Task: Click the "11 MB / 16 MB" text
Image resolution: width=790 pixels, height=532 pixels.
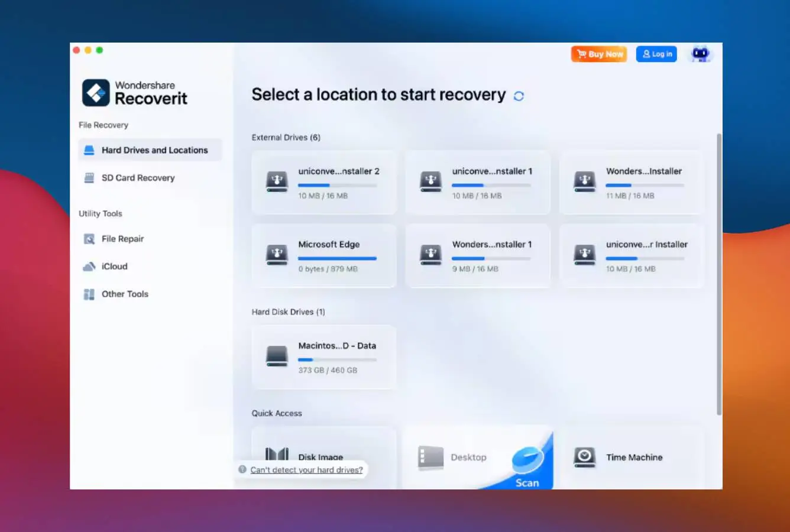Action: coord(630,196)
